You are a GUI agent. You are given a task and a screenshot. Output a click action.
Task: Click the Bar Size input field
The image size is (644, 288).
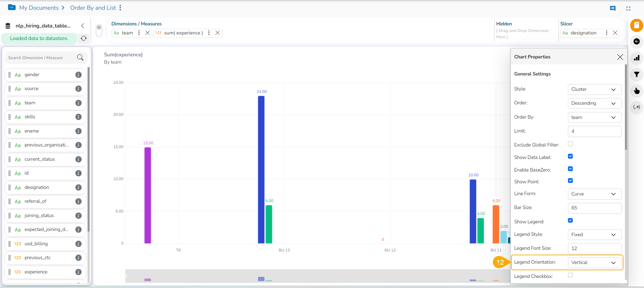pos(595,208)
